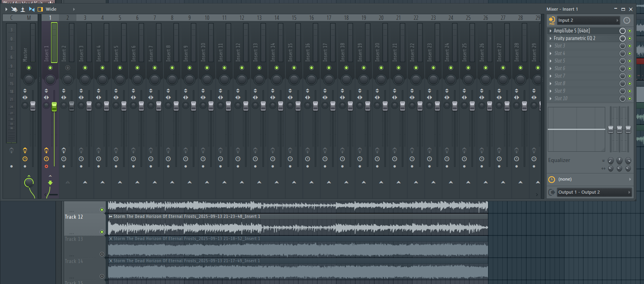644x284 pixels.
Task: Mute the Insert 1 track LED
Action: 50,68
